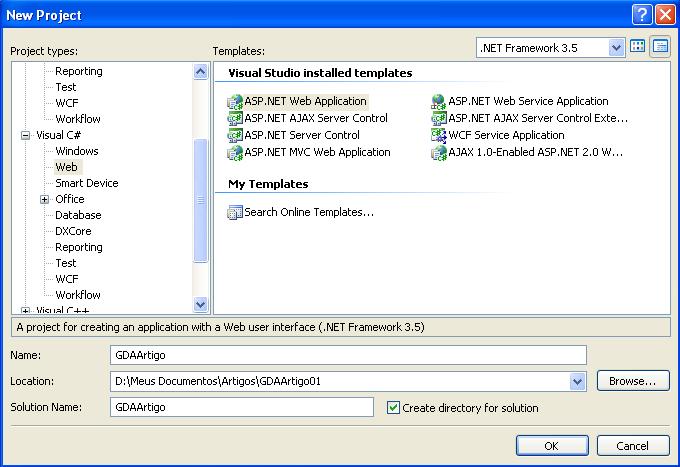
Task: Collapse the Visual C# tree node
Action: (x=25, y=135)
